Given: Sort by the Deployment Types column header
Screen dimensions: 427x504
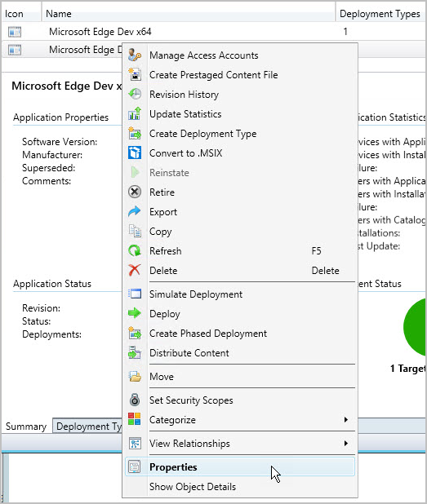Looking at the screenshot, I should click(x=380, y=14).
